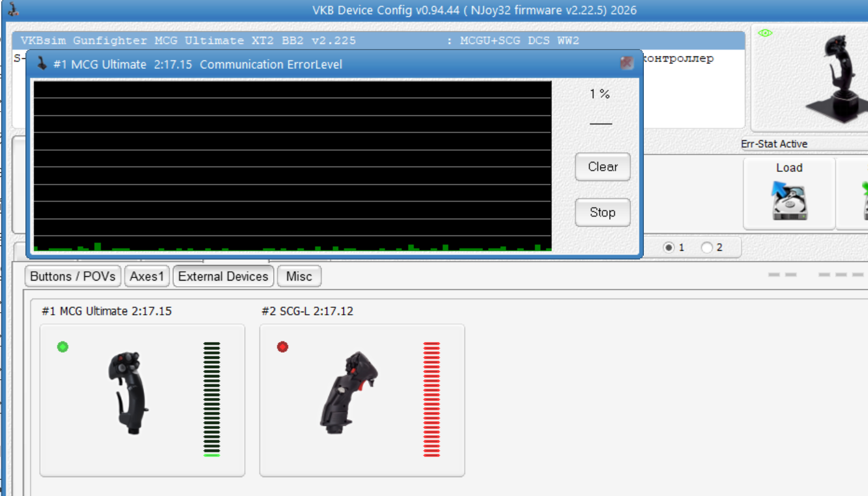This screenshot has width=868, height=496.
Task: Load settings using the Load disk button
Action: pyautogui.click(x=789, y=193)
